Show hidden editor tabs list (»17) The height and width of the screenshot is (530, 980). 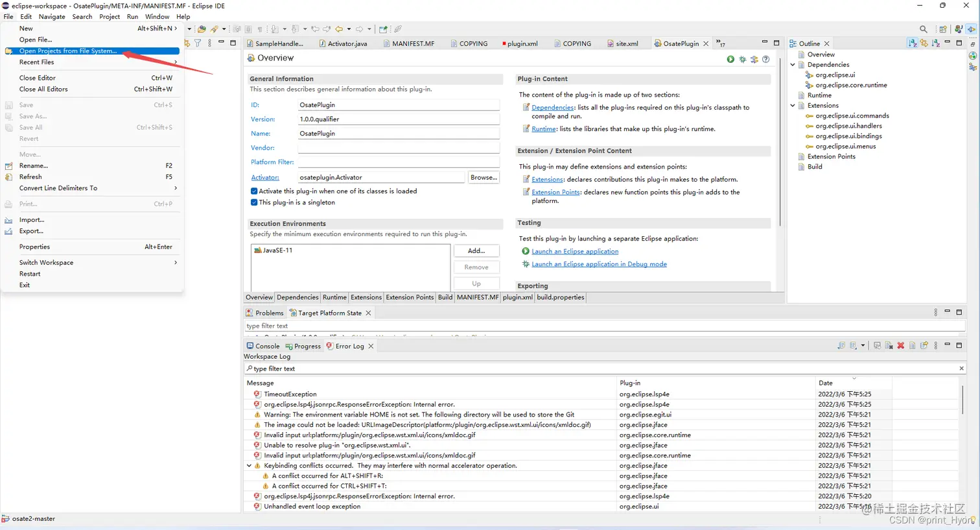point(720,43)
